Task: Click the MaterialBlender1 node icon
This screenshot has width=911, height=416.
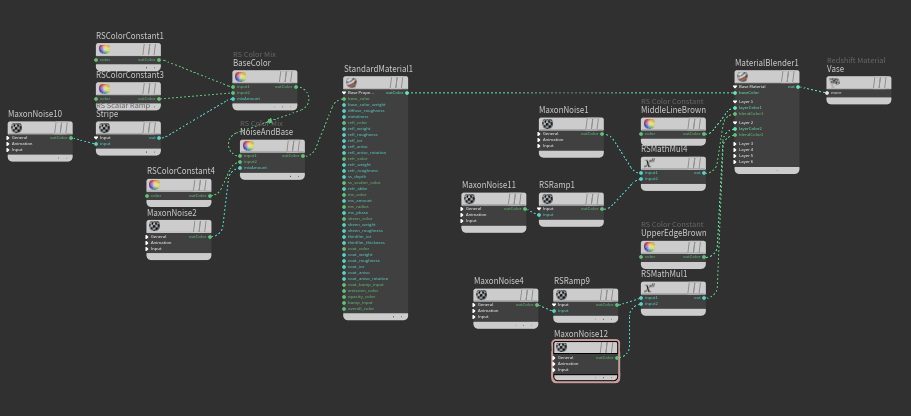Action: click(744, 76)
